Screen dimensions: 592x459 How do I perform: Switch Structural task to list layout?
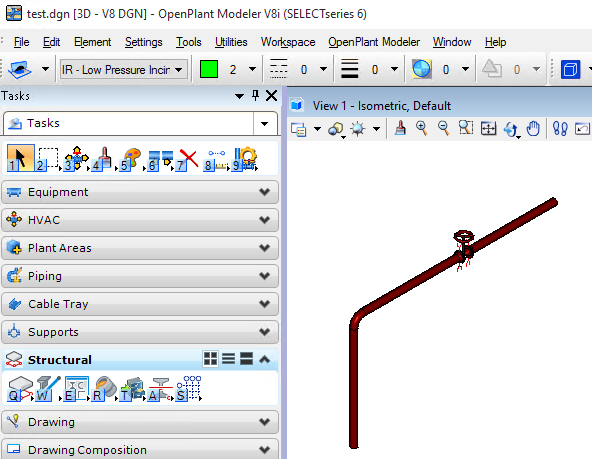[228, 359]
